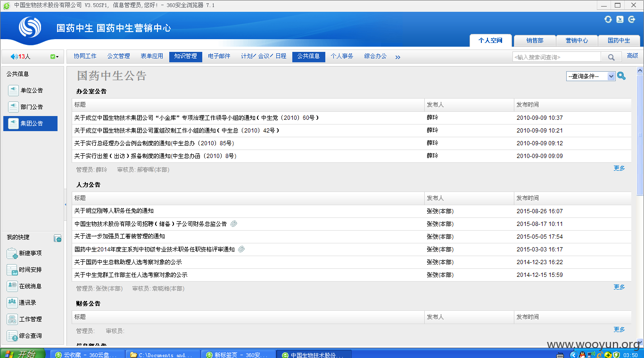Viewport: 644px width, 358px height.
Task: Switch to 云收藏 - 360云盘 taskbar window
Action: point(88,355)
